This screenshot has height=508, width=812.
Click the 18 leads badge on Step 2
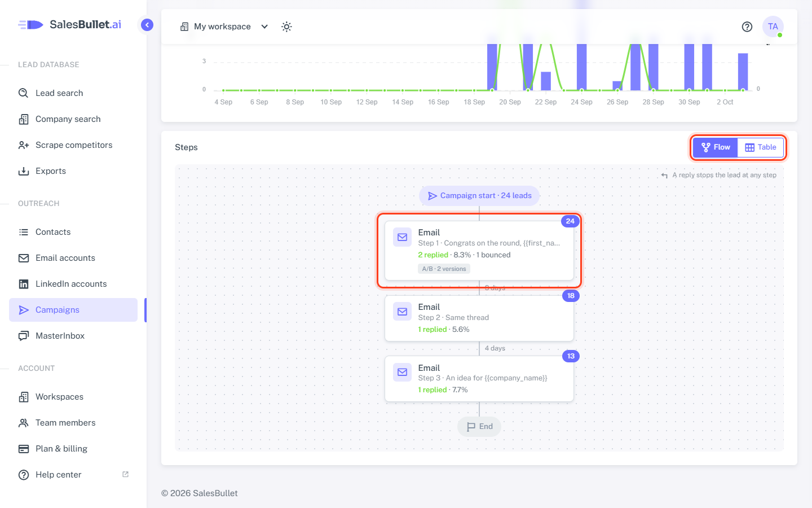click(571, 296)
